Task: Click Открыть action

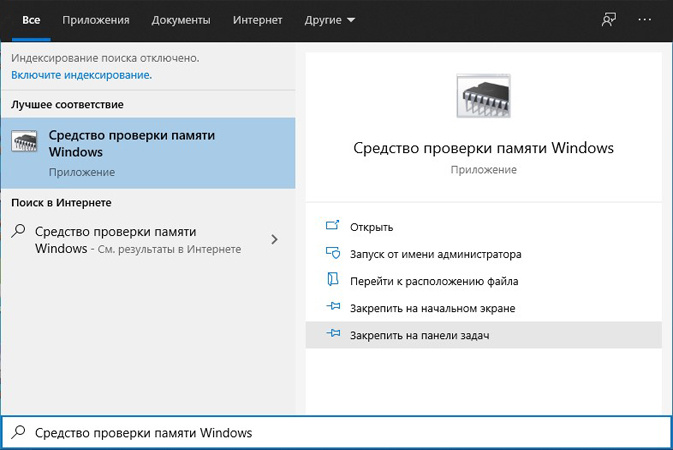Action: coord(483,227)
